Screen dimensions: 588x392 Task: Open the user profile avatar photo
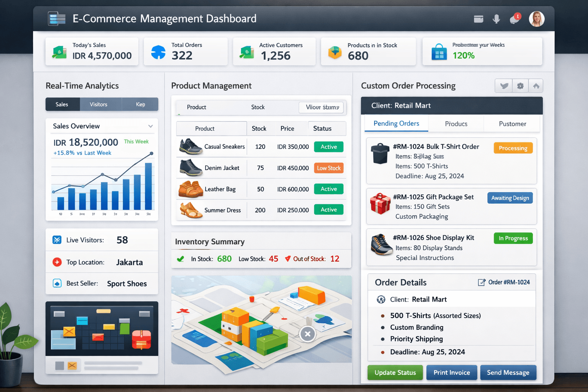(x=537, y=19)
